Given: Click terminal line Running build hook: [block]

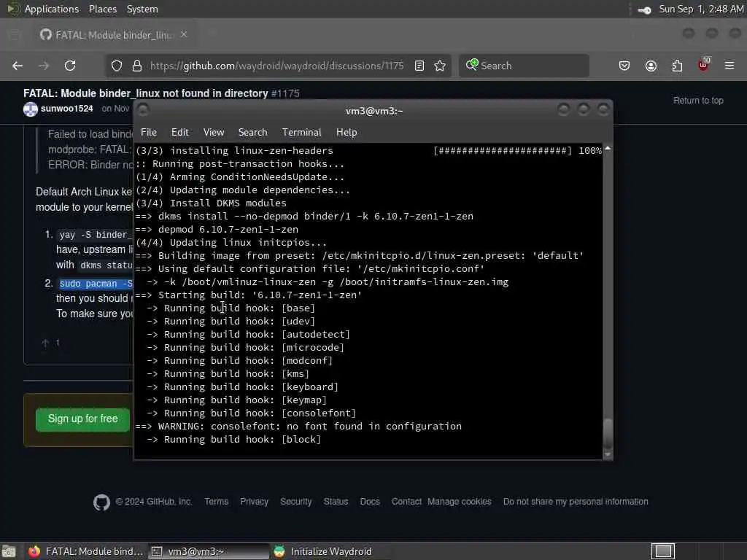Looking at the screenshot, I should tap(233, 440).
